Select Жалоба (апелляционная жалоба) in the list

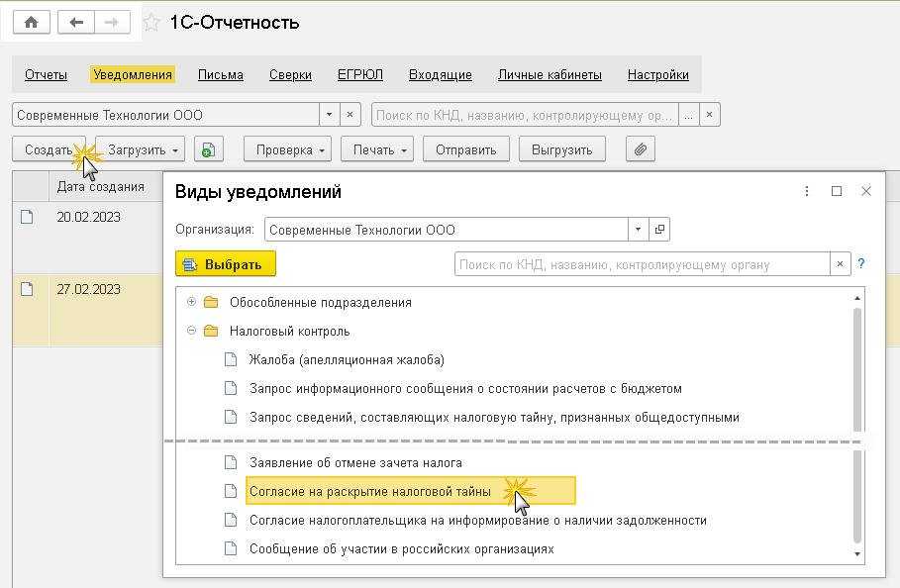(347, 359)
